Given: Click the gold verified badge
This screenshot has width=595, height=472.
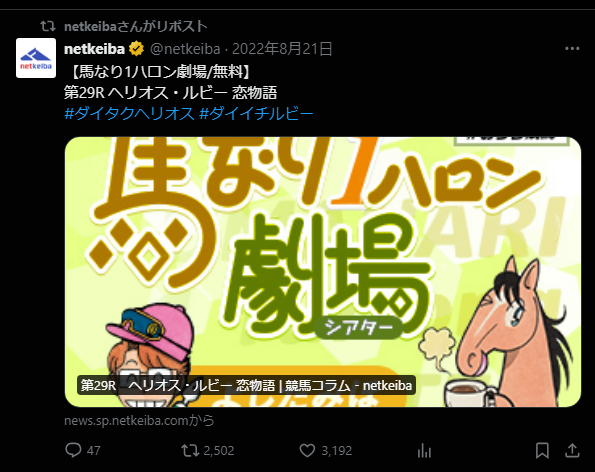Looking at the screenshot, I should pyautogui.click(x=137, y=49).
